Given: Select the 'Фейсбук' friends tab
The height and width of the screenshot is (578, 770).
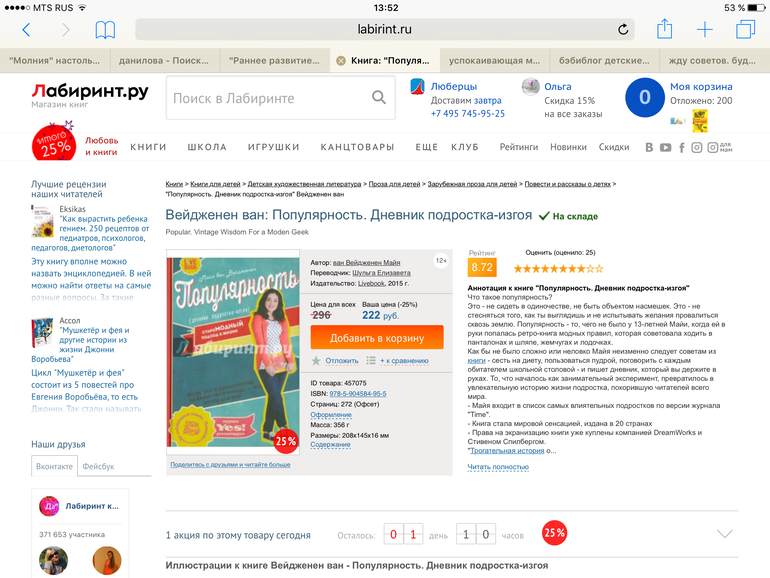Looking at the screenshot, I should 98,467.
